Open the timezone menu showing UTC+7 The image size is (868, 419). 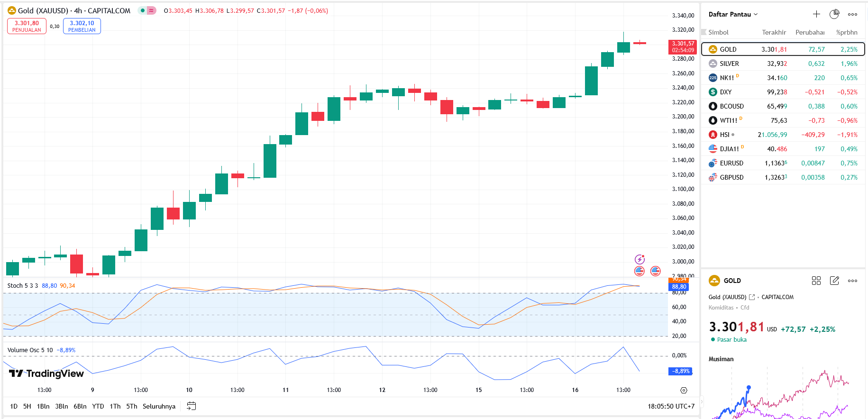[671, 406]
